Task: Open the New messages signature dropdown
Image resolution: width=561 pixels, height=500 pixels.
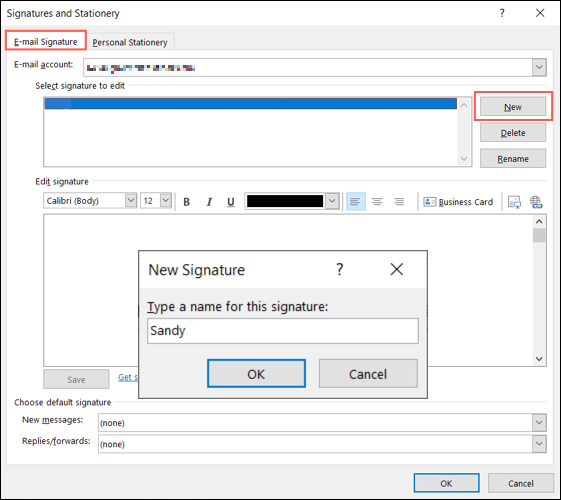Action: pyautogui.click(x=539, y=423)
